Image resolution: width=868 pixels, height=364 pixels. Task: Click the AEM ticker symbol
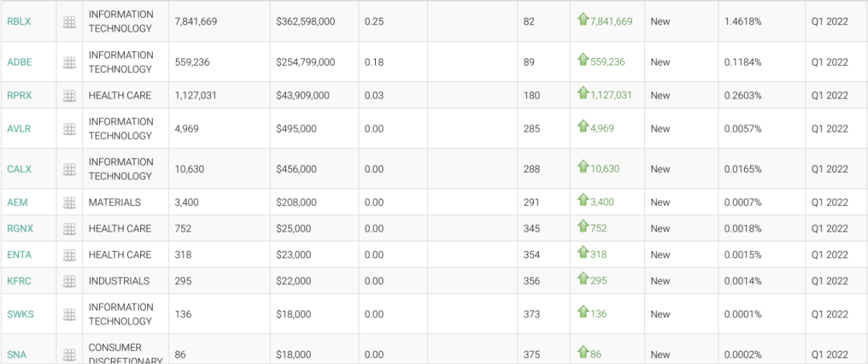17,203
